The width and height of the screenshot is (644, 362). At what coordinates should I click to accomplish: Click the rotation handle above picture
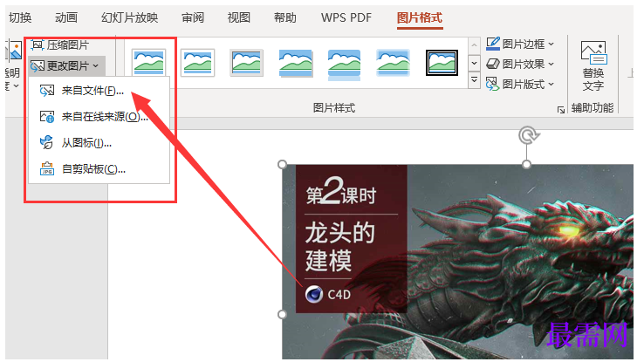tap(528, 135)
